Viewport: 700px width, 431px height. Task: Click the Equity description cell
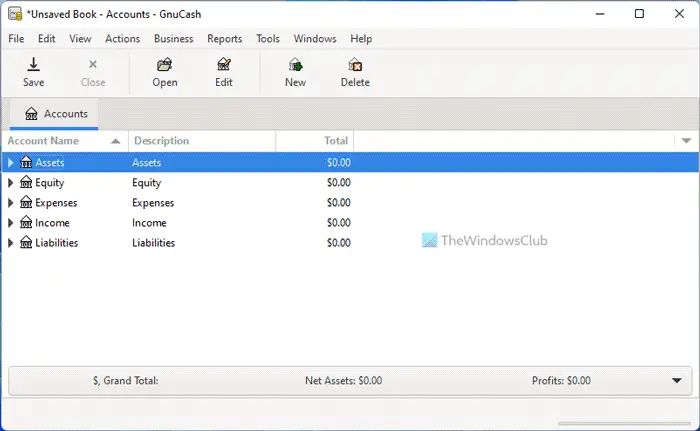pos(146,183)
